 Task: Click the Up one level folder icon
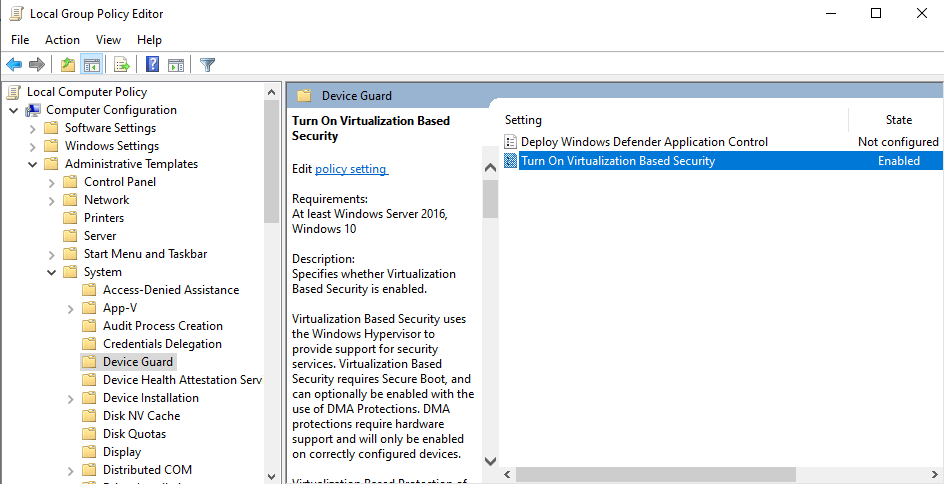point(68,64)
